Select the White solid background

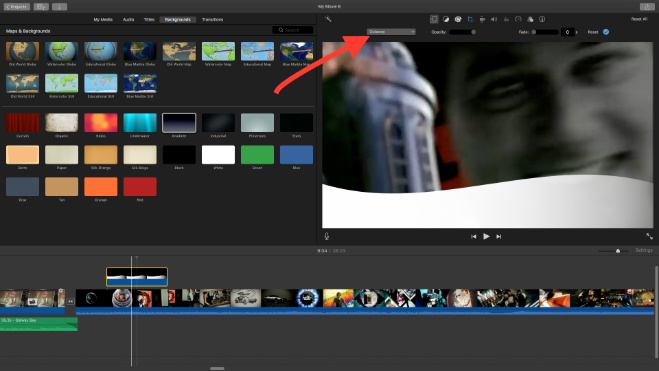tap(218, 155)
